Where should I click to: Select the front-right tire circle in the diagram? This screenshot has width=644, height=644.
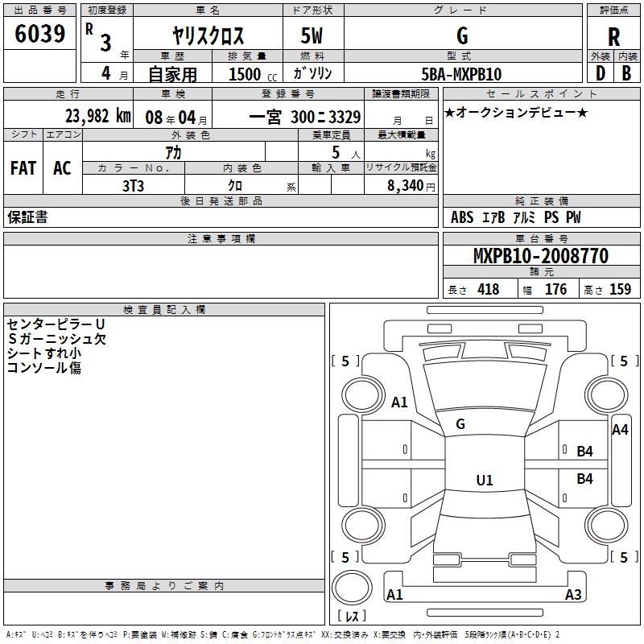tap(607, 396)
